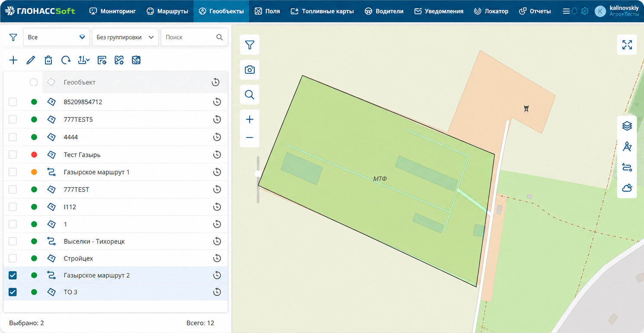Open map search magnifier button
Screen dimensions: 644x333
[250, 95]
